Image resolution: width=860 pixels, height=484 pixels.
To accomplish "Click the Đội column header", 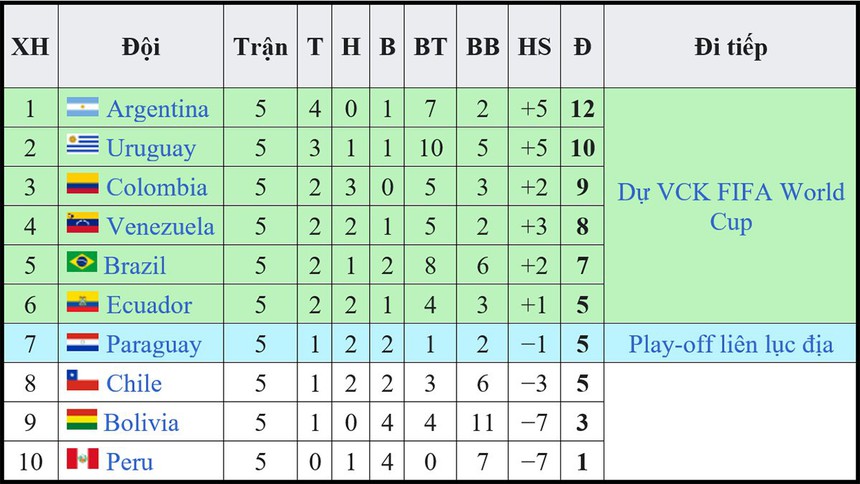I will pyautogui.click(x=141, y=47).
